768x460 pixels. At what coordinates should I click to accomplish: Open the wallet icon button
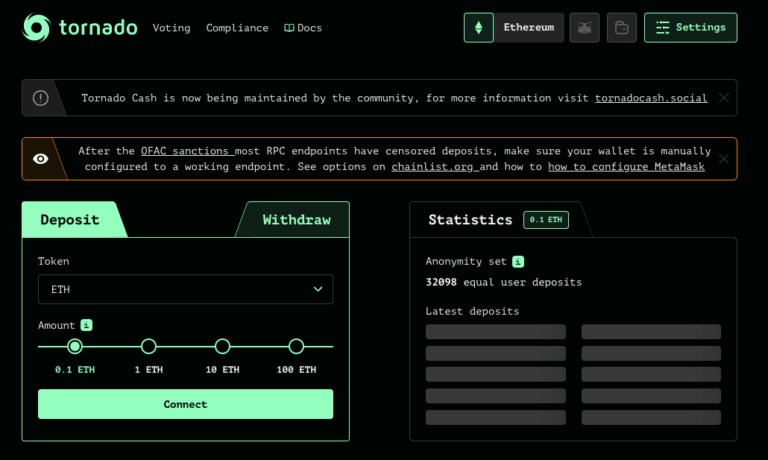coord(622,27)
